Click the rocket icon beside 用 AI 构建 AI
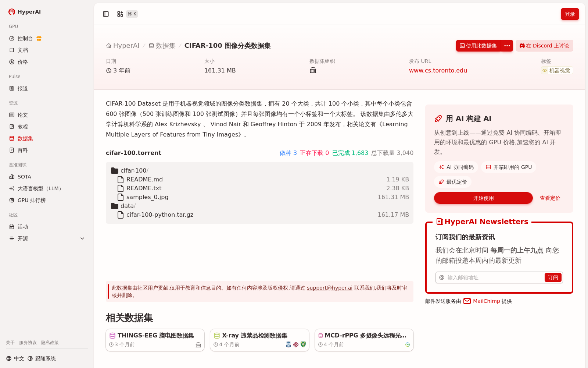Viewport: 588px width, 368px height. [x=438, y=118]
